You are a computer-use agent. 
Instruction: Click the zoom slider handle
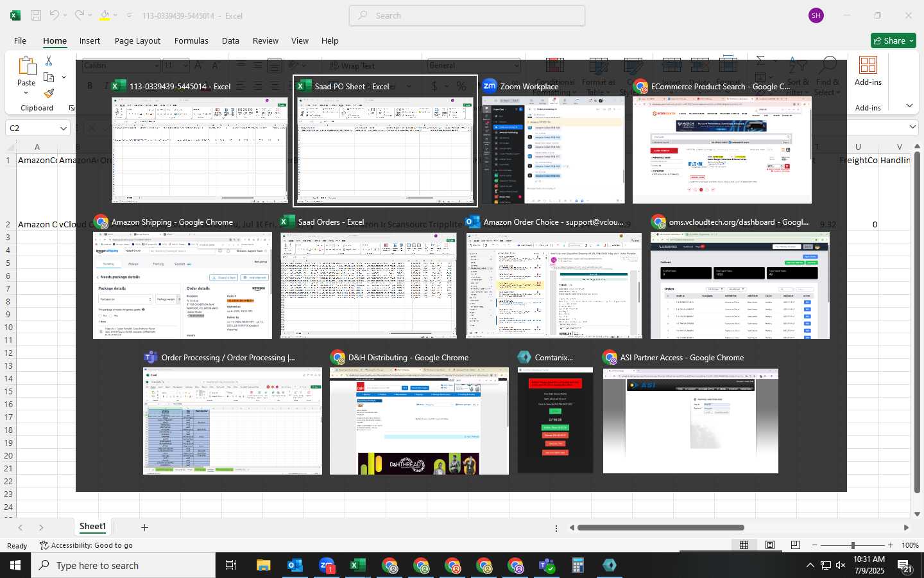point(853,545)
